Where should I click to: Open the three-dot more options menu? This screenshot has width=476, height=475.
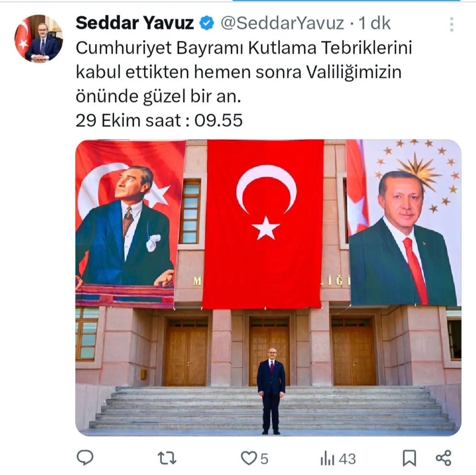pos(451,24)
